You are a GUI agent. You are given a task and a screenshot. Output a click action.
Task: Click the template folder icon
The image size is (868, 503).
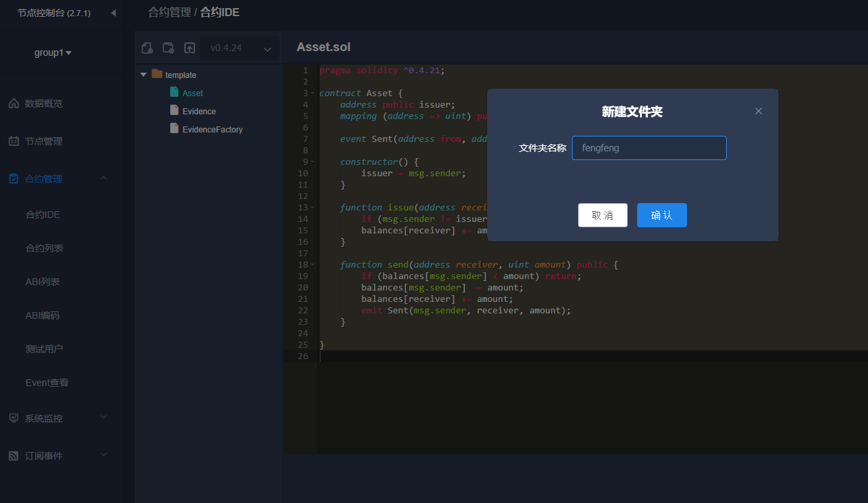tap(157, 74)
